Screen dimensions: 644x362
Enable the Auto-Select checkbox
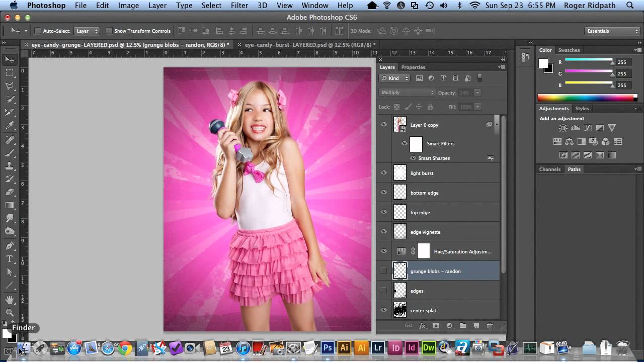pyautogui.click(x=37, y=31)
